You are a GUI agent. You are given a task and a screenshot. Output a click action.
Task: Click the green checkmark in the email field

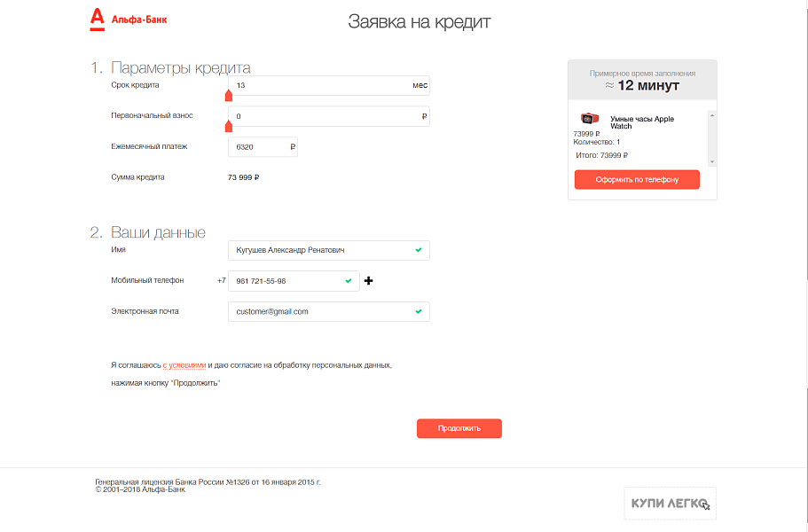point(418,311)
